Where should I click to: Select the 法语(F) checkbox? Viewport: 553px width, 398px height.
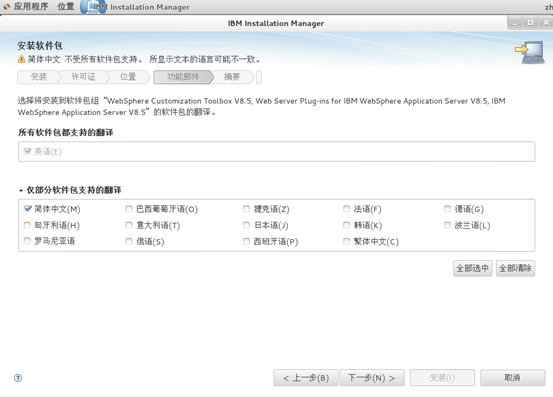point(346,209)
